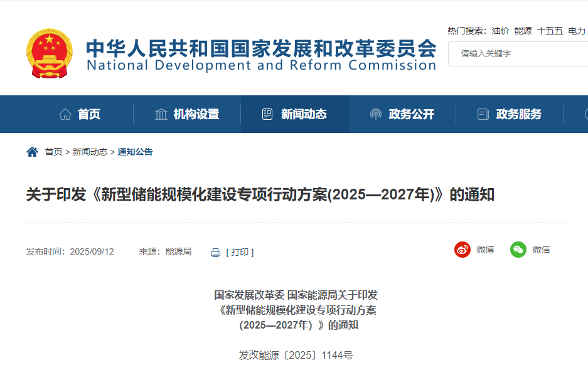Viewport: 588px width, 375px height.
Task: Click hot search keyword 油价
Action: coord(500,31)
